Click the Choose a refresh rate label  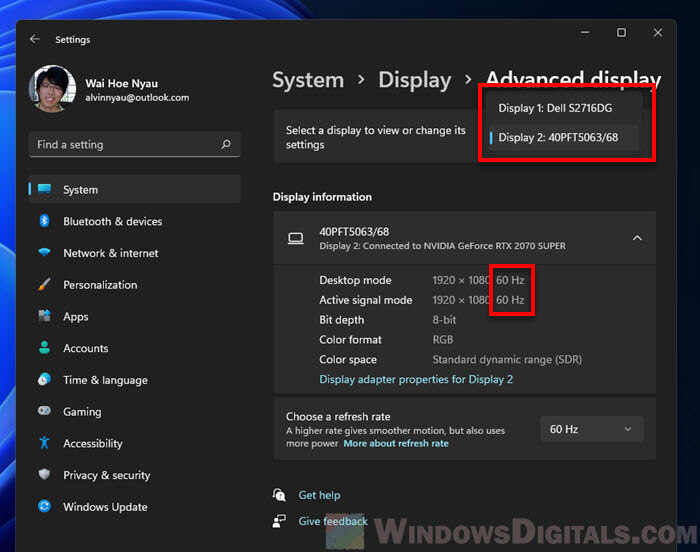pos(338,416)
